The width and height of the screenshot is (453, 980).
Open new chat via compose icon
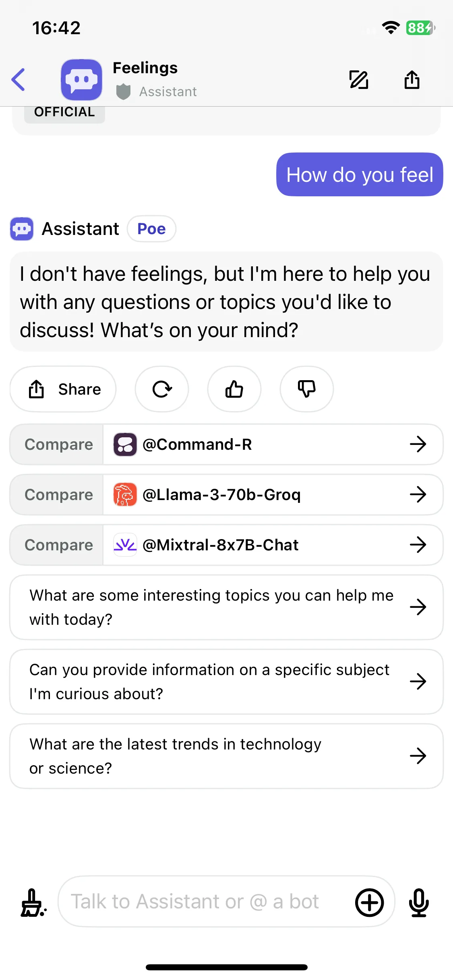pyautogui.click(x=359, y=79)
